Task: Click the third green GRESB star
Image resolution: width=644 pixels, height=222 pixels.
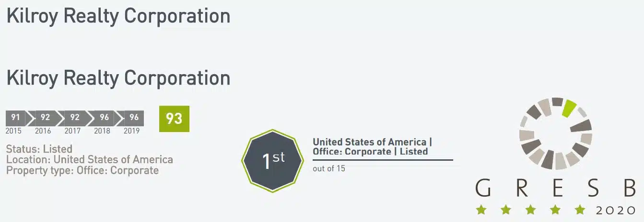Action: (530, 210)
